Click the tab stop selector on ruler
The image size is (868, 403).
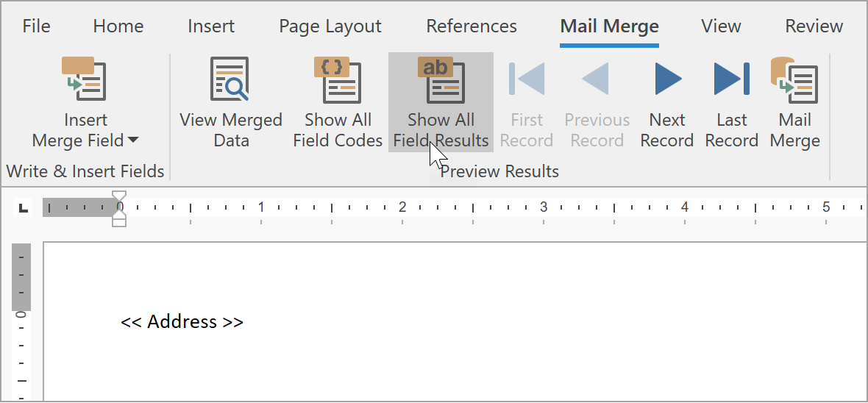point(24,208)
